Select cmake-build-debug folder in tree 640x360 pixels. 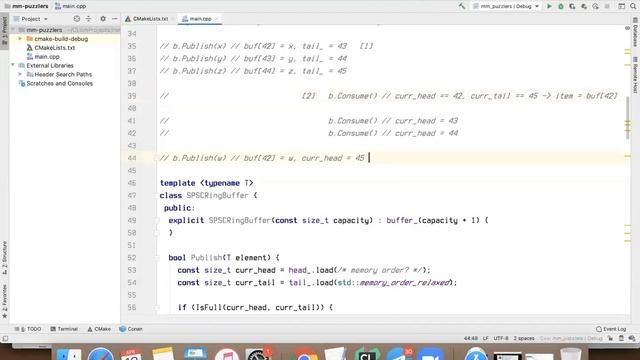(x=61, y=39)
